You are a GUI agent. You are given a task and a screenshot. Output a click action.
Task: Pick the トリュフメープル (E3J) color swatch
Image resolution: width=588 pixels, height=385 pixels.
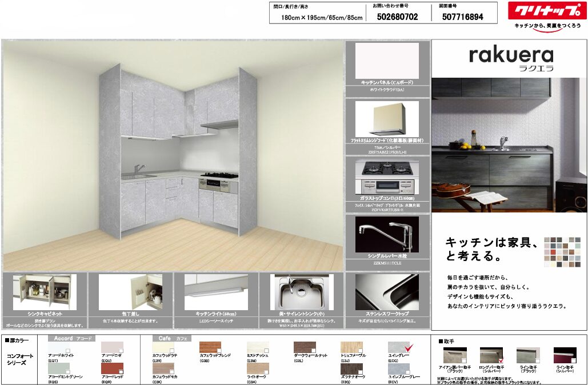351,347
